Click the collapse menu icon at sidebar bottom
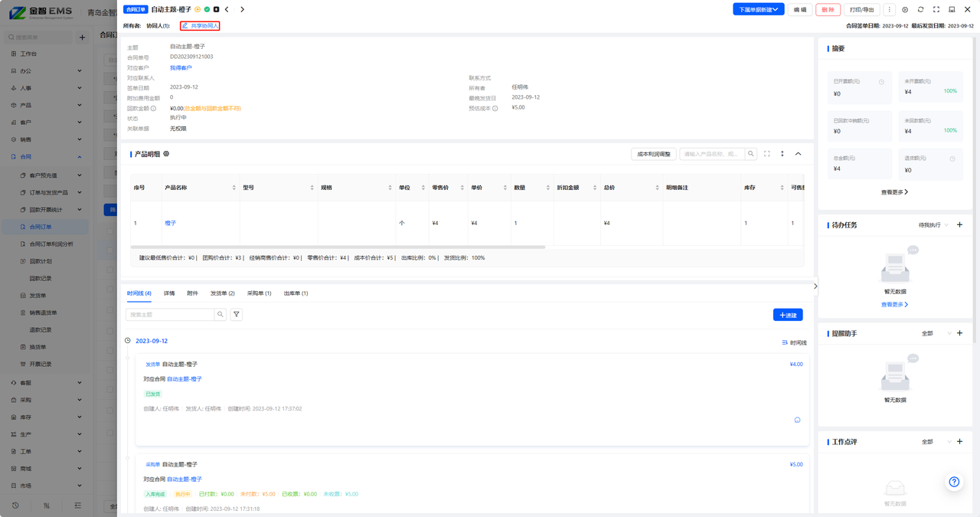The height and width of the screenshot is (517, 980). point(77,506)
